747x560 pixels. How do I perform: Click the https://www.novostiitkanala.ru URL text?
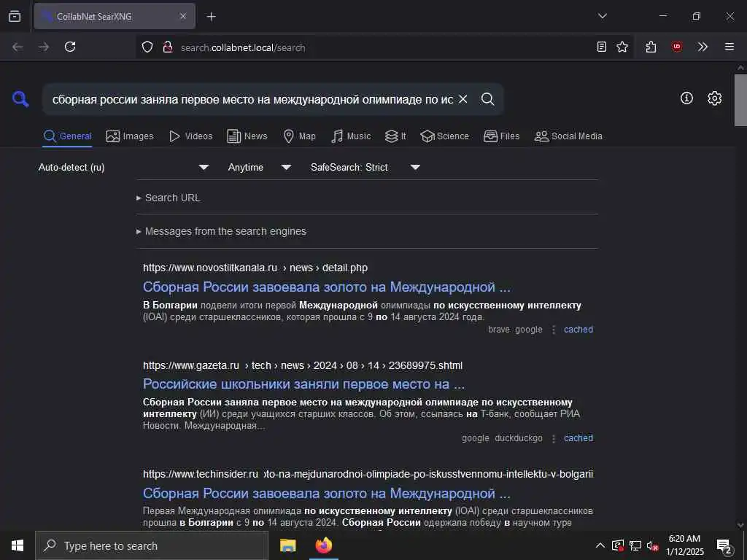pos(210,268)
